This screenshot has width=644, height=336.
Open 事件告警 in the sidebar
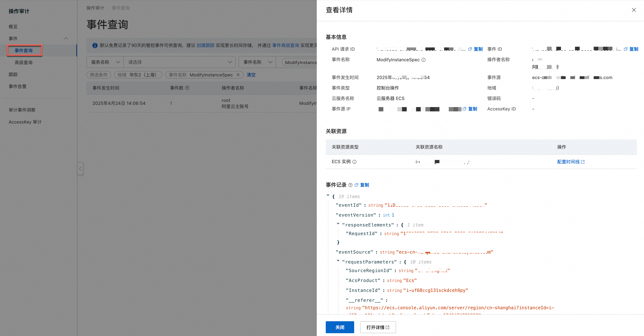tap(18, 87)
